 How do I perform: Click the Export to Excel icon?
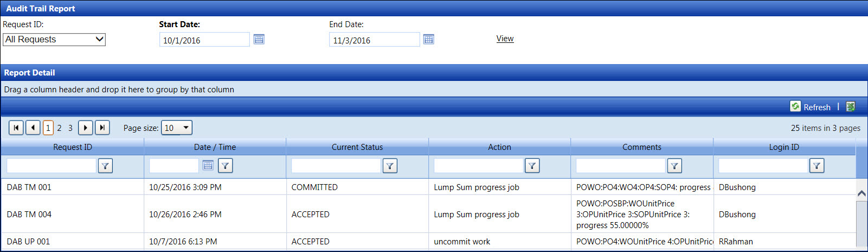[x=851, y=106]
